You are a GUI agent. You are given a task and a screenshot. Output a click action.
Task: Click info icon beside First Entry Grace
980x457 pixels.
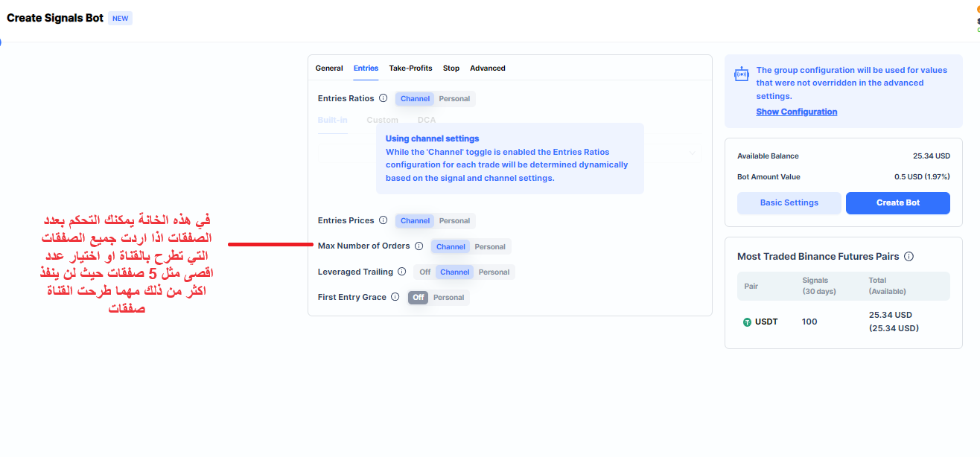(x=395, y=297)
